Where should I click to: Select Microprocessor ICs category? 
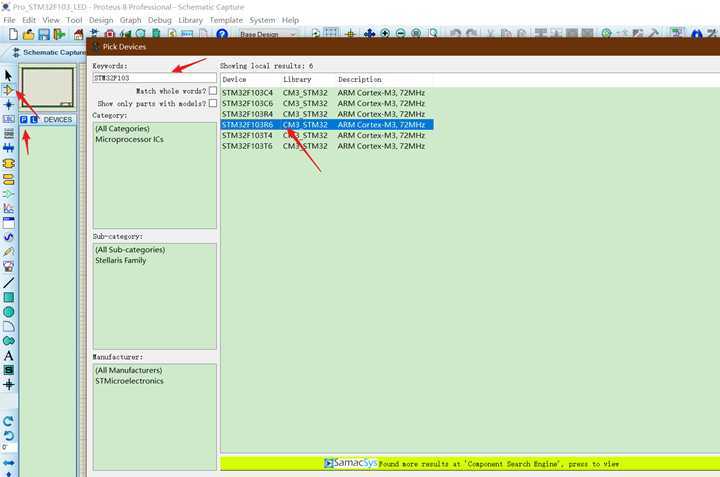click(x=129, y=139)
